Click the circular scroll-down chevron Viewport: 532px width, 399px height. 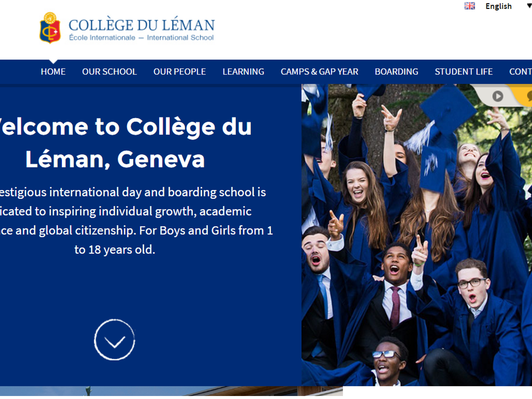tap(114, 339)
